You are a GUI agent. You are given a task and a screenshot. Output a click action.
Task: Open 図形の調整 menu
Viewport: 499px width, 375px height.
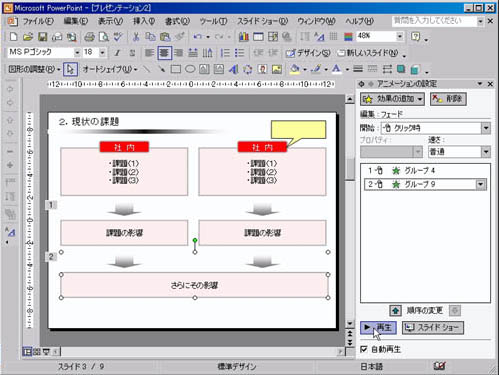[34, 69]
